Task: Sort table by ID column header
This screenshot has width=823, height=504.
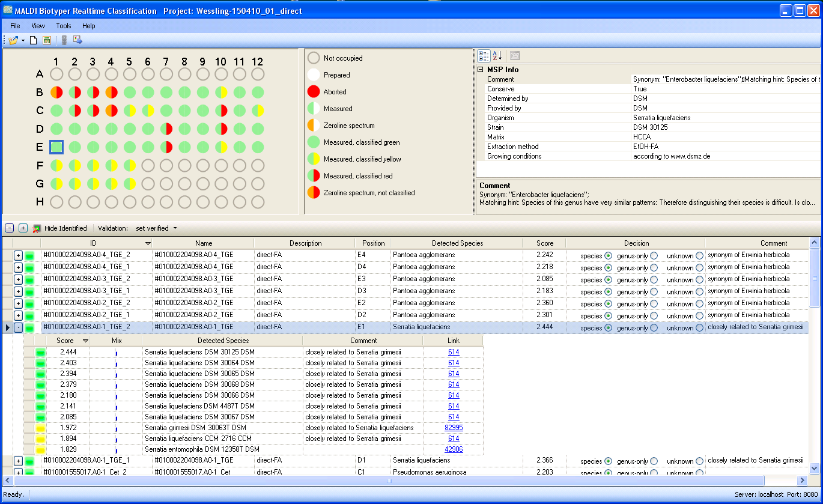Action: (x=96, y=243)
